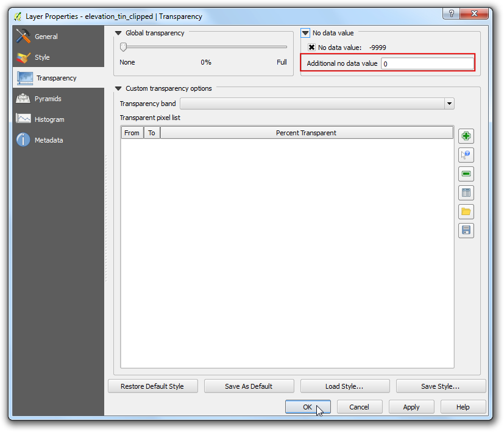Click the Histogram icon in sidebar
This screenshot has width=504, height=432.
point(23,119)
